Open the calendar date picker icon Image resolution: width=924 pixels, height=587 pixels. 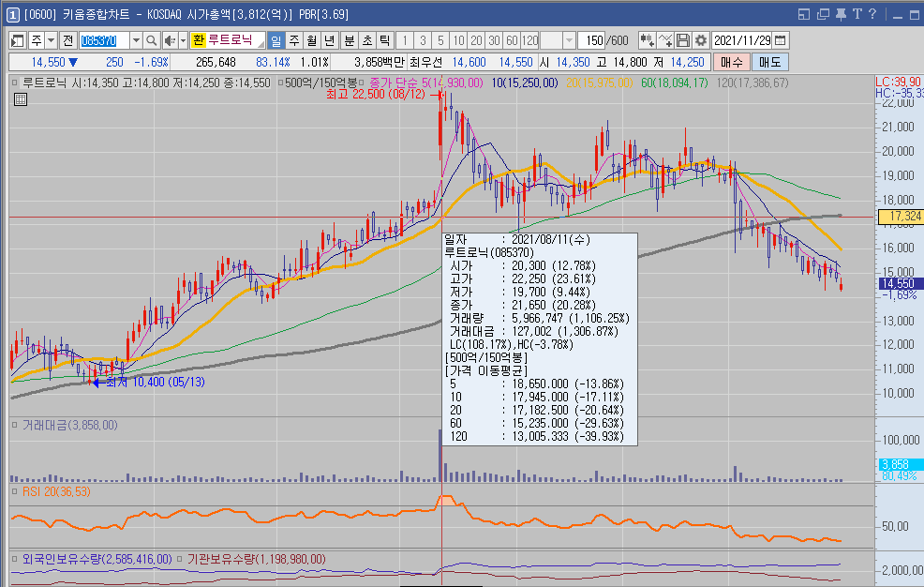tap(781, 40)
